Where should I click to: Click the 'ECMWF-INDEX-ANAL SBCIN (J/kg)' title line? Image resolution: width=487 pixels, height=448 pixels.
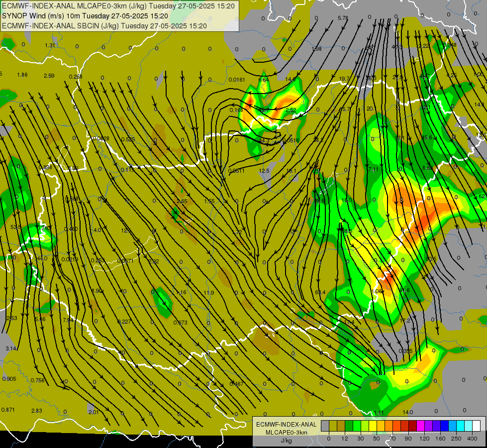click(104, 26)
